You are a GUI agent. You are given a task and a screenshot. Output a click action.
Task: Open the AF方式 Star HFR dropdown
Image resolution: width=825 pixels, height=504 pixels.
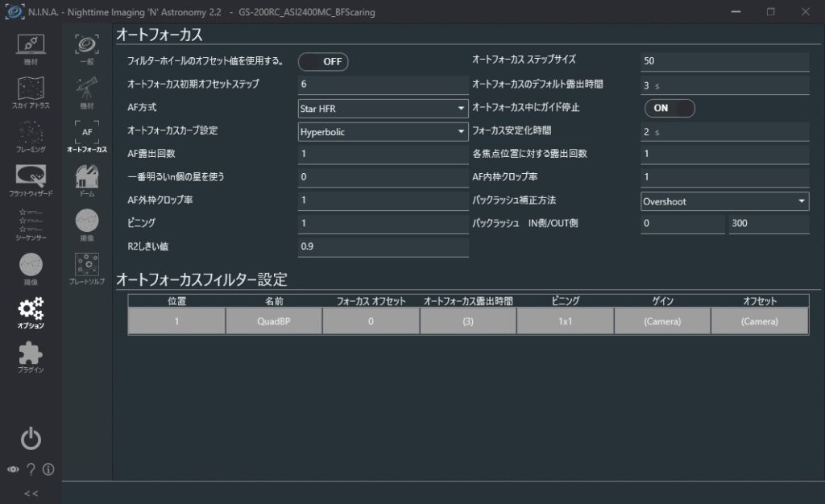coord(383,108)
